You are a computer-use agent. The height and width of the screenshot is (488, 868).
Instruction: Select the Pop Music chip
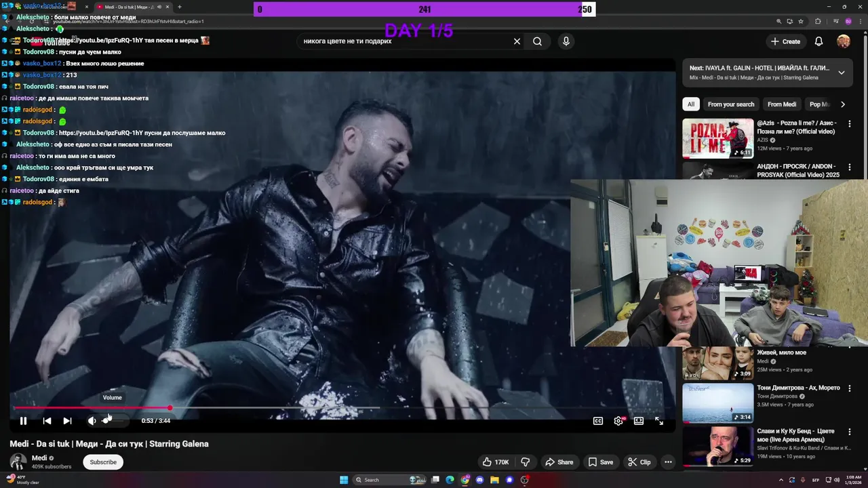click(820, 104)
